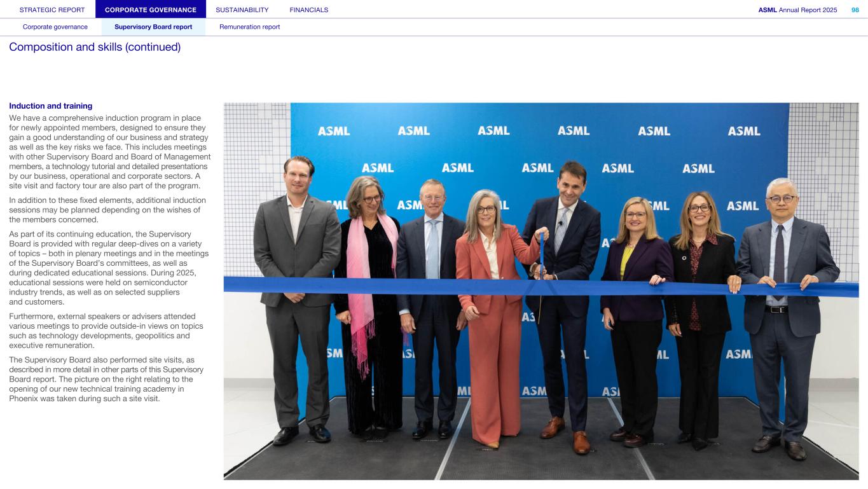868x489 pixels.
Task: Click the ASML Annual Report 2025 header text
Action: tap(797, 10)
